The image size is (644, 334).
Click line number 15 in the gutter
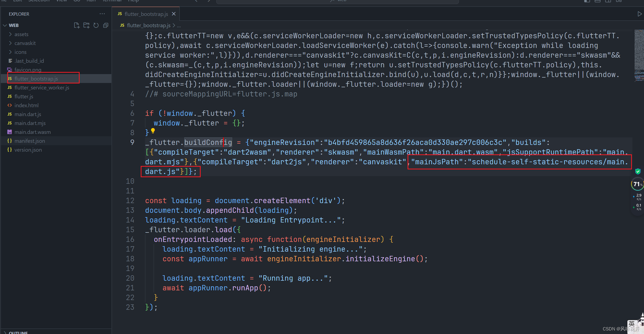[130, 229]
